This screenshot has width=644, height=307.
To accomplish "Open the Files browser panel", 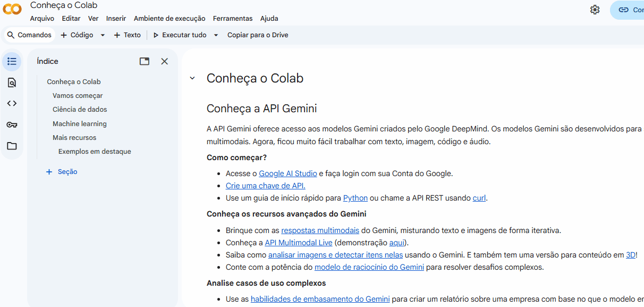I will [x=12, y=146].
